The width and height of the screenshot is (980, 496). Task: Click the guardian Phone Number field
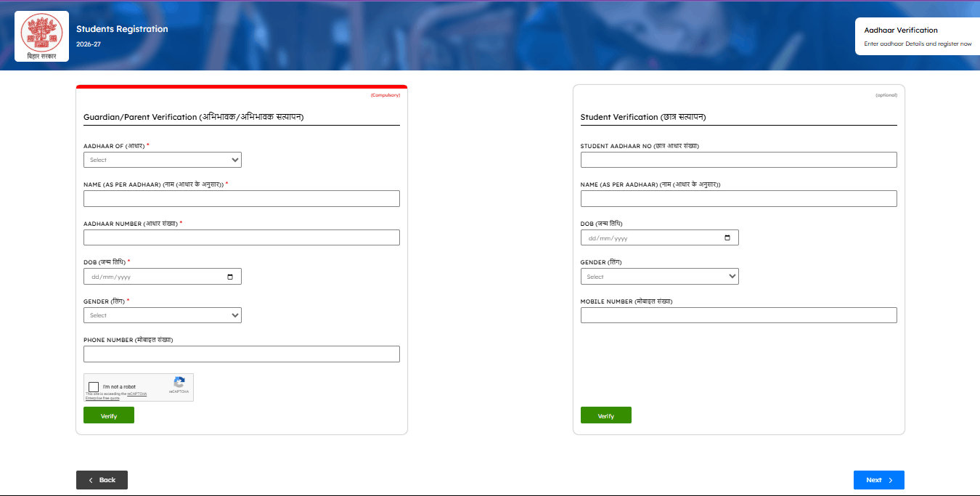241,354
